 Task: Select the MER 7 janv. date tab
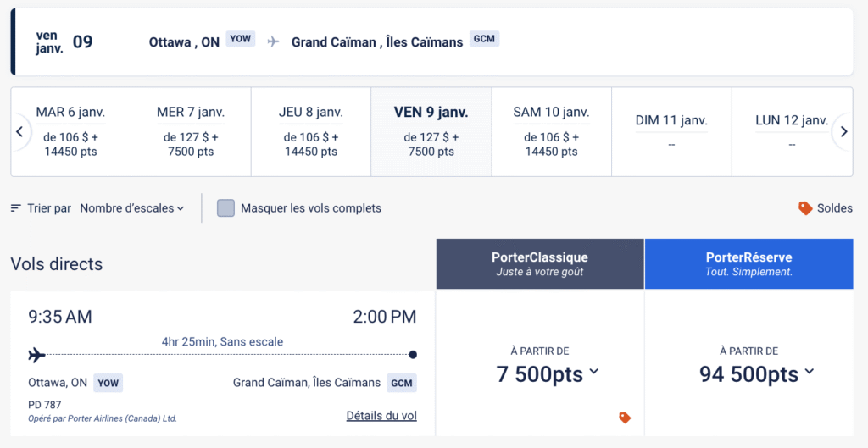[x=191, y=131]
